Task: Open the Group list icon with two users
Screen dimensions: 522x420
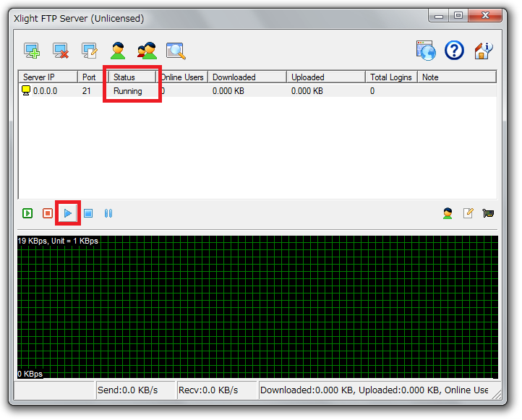Action: coord(147,51)
